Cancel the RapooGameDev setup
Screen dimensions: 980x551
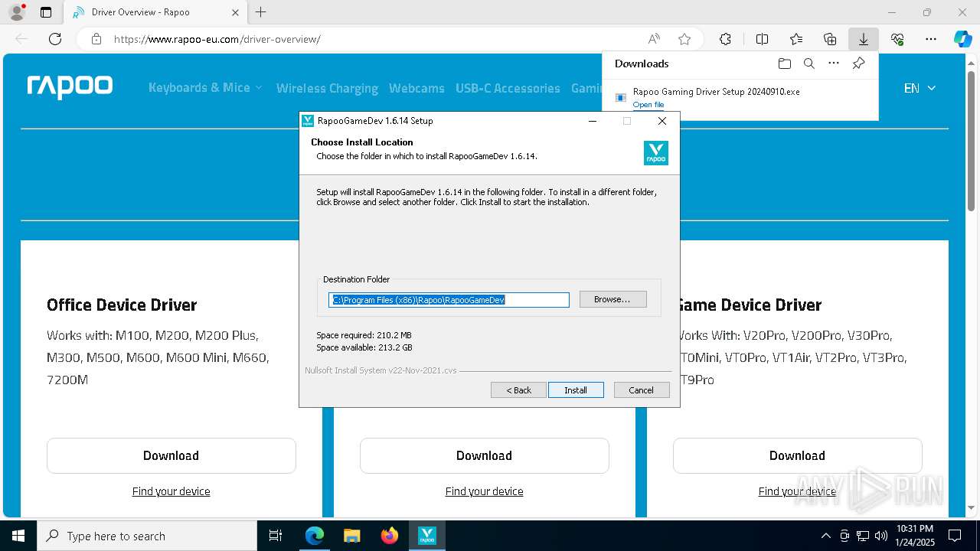(642, 390)
